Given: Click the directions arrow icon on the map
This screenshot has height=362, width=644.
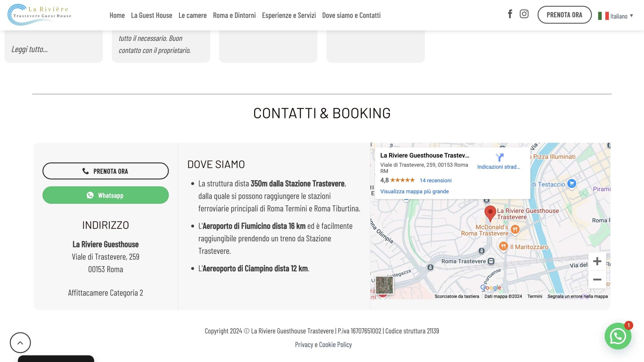Looking at the screenshot, I should 499,158.
